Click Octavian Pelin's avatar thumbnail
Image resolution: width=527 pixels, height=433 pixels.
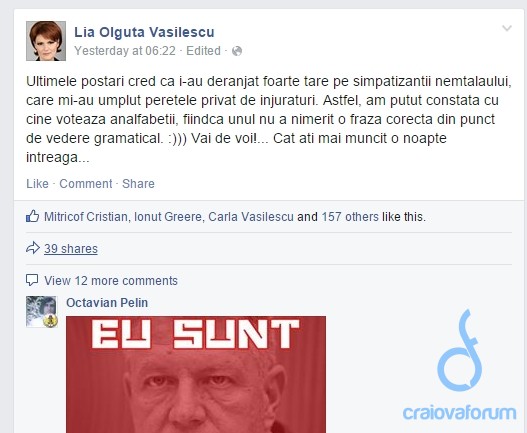pos(42,312)
